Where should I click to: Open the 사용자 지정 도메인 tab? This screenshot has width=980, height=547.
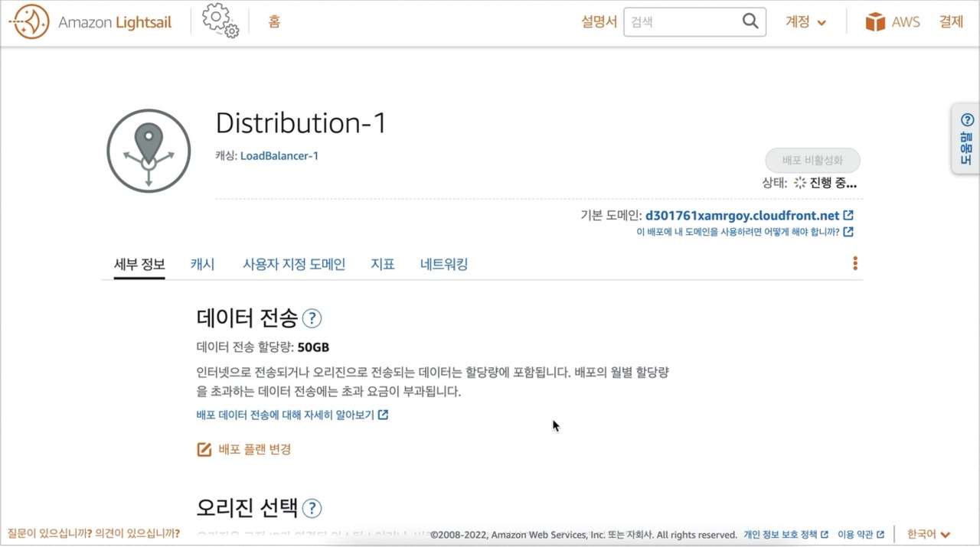294,265
